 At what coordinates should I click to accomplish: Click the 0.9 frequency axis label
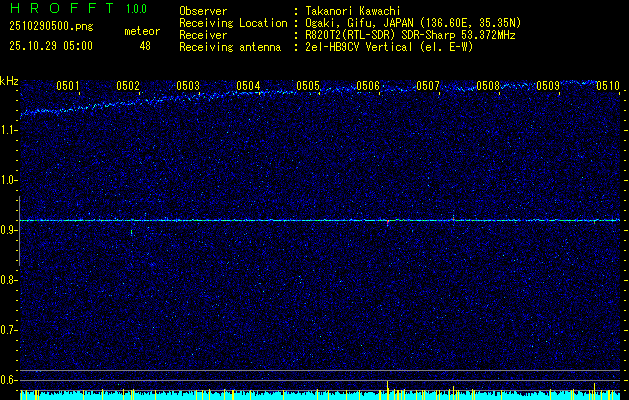point(9,230)
